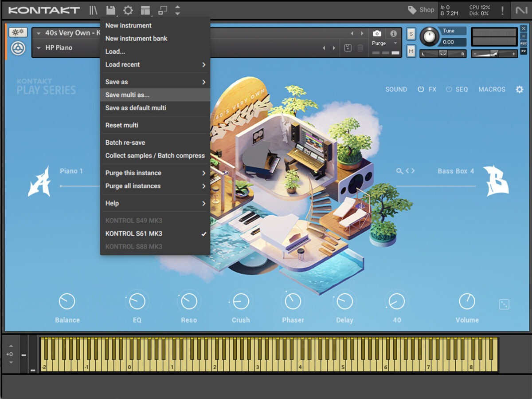Select the next instrument with right arrow
This screenshot has width=532, height=399.
pyautogui.click(x=363, y=33)
